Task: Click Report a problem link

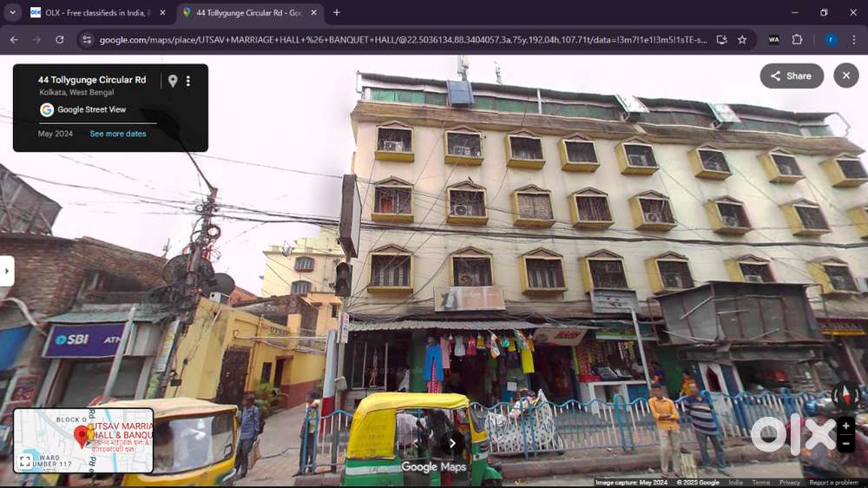Action: click(833, 483)
